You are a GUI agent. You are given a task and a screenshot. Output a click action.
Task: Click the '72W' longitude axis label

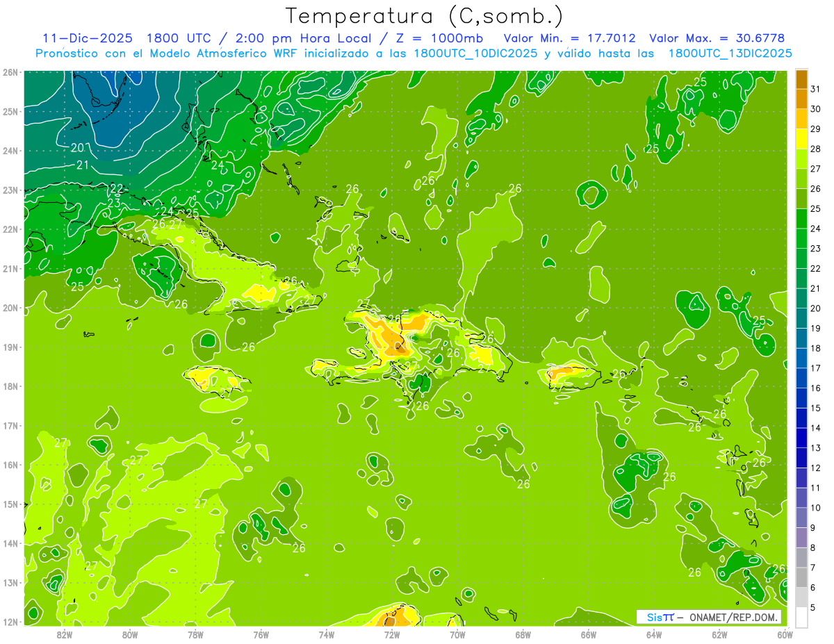[x=392, y=635]
